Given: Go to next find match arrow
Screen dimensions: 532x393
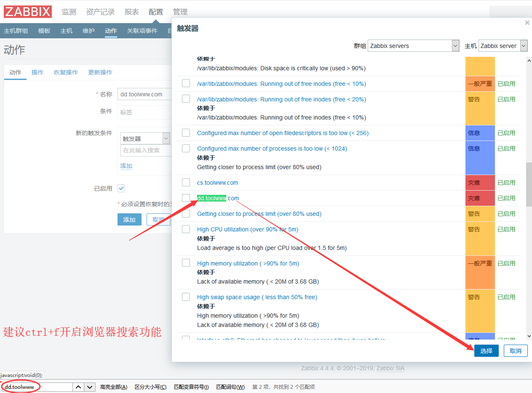Looking at the screenshot, I should [x=90, y=387].
